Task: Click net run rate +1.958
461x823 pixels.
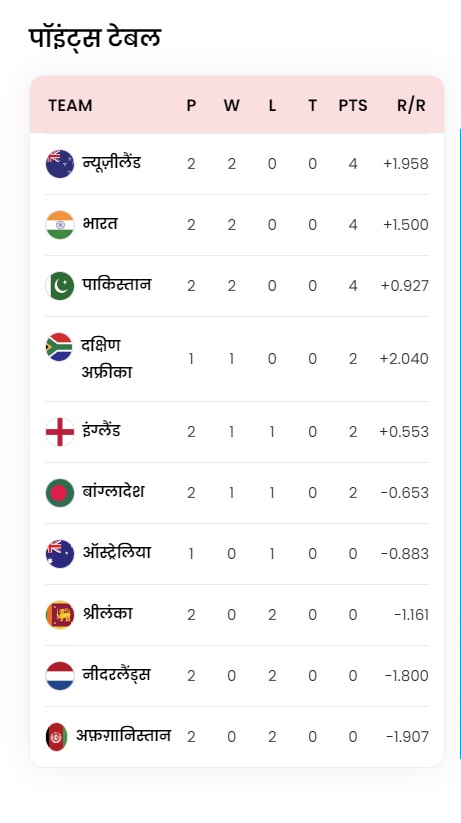Action: click(x=405, y=164)
